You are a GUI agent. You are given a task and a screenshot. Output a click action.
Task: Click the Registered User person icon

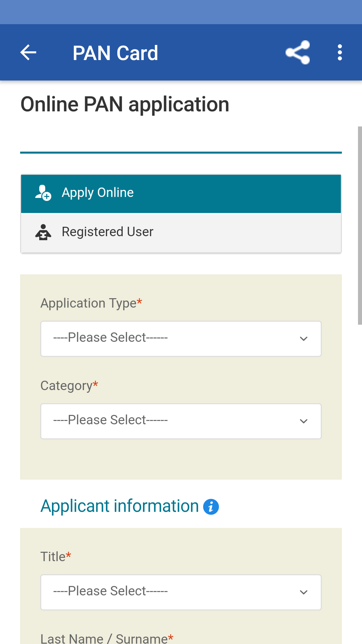point(43,232)
